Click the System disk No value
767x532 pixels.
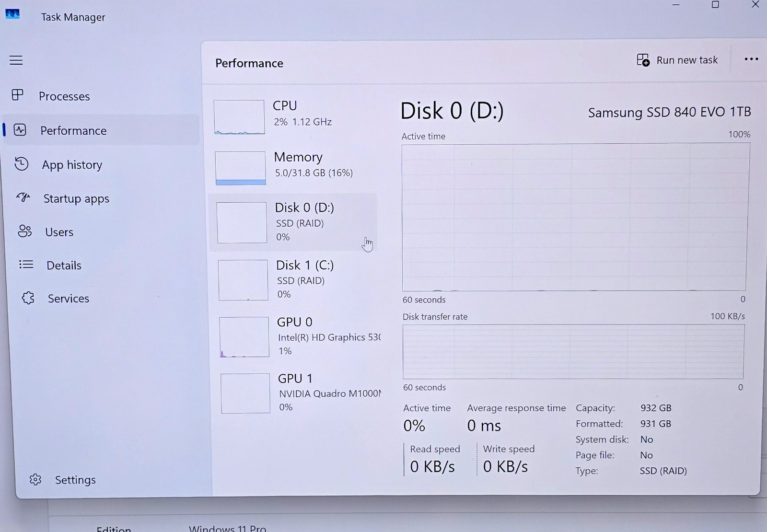[x=647, y=439]
